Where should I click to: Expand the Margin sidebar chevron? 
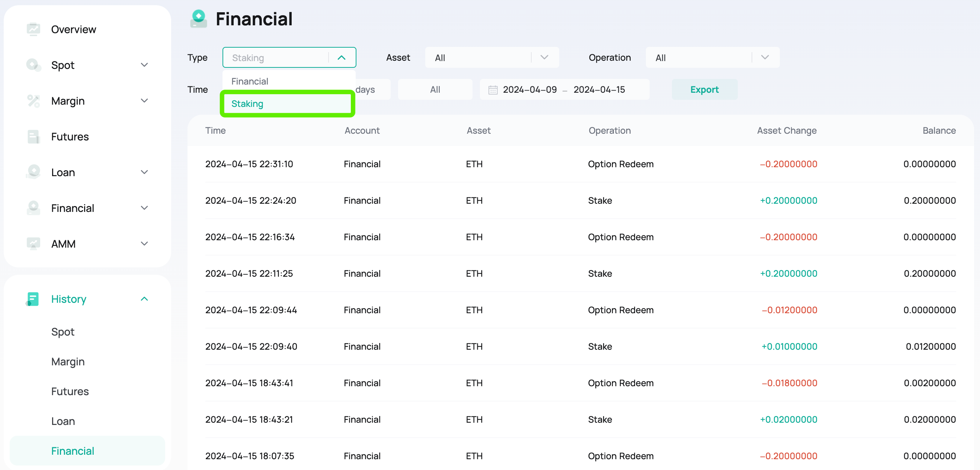[x=144, y=101]
